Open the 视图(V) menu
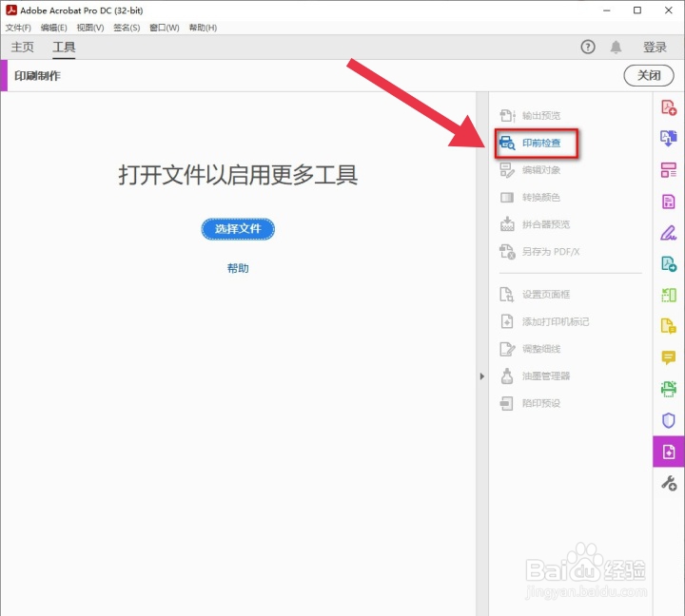The image size is (685, 616). (x=90, y=28)
